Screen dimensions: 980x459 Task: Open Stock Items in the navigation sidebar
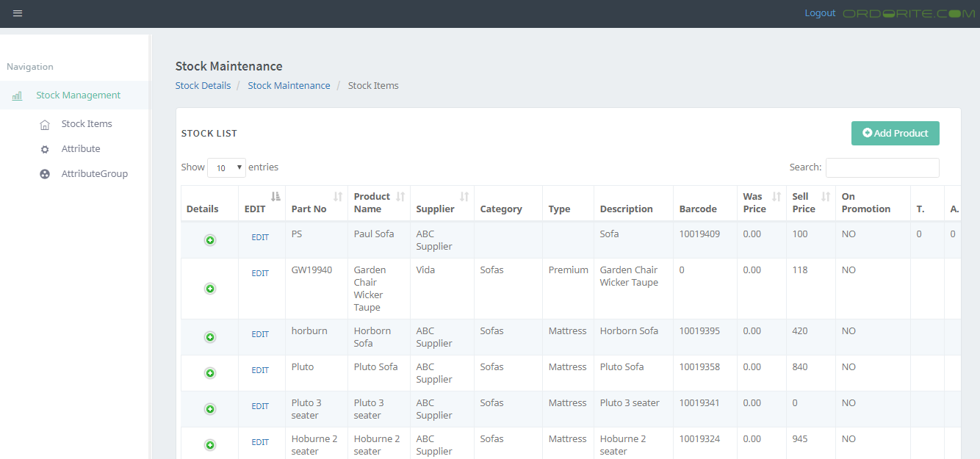(x=87, y=124)
